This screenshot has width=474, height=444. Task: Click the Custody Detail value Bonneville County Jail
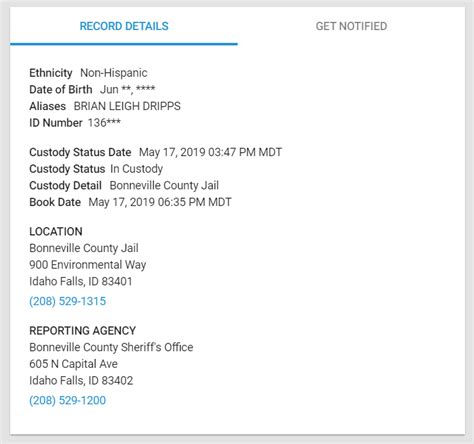pyautogui.click(x=164, y=185)
